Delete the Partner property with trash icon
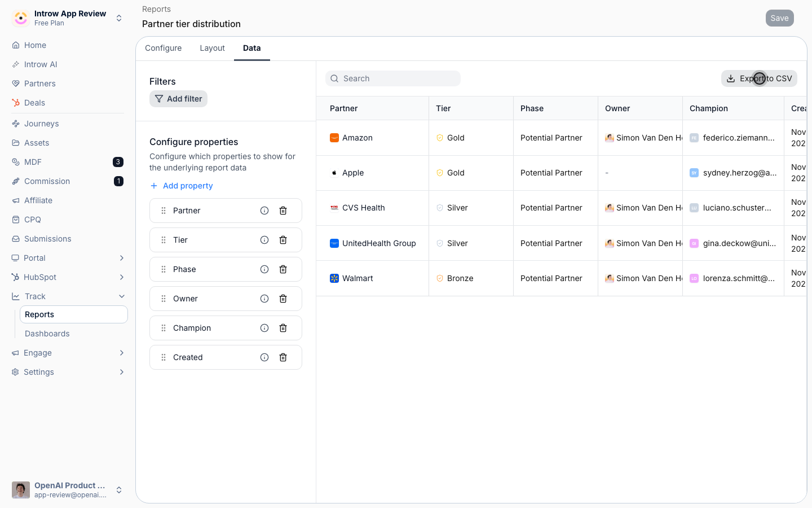812x508 pixels. 283,211
